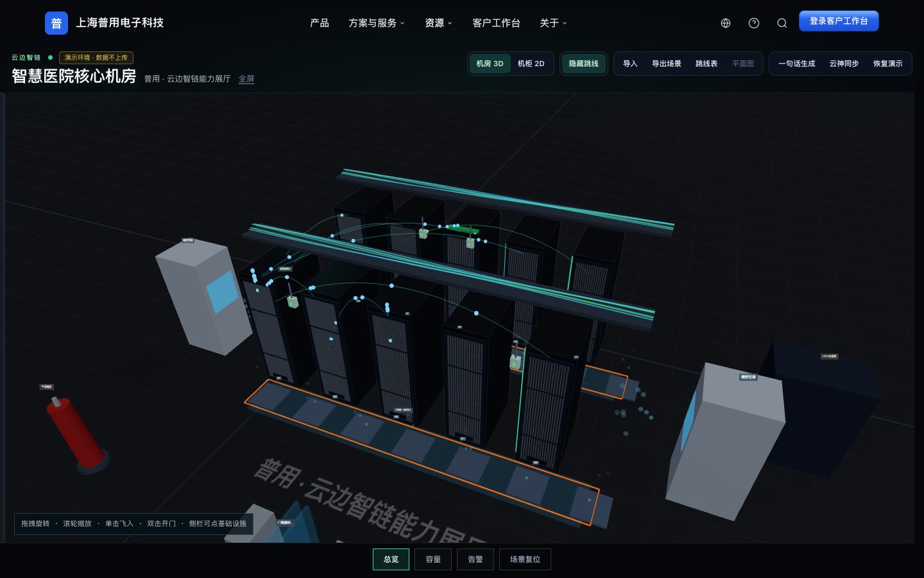Image resolution: width=924 pixels, height=578 pixels.
Task: Toggle the 隐藏跳线 button
Action: (583, 64)
